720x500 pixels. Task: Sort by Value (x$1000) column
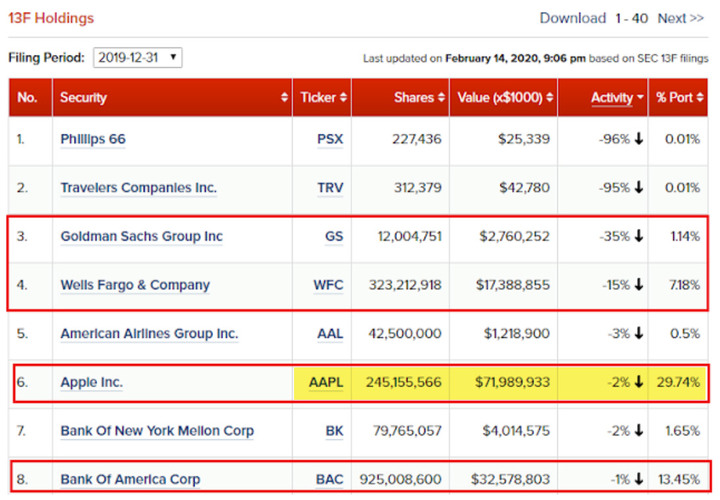click(x=504, y=97)
